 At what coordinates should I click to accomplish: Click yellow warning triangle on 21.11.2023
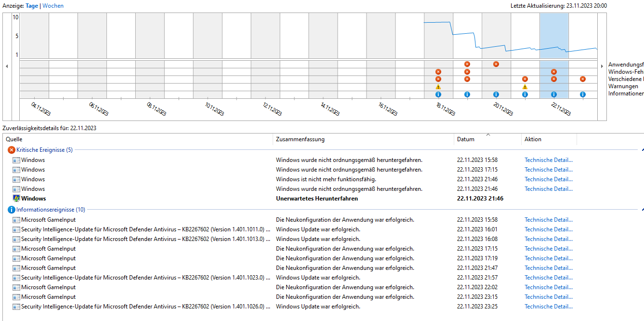click(x=525, y=87)
